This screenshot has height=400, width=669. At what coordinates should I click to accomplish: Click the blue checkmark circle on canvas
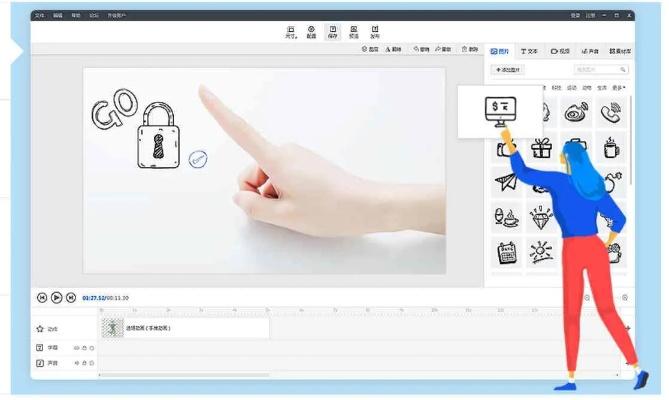[198, 159]
